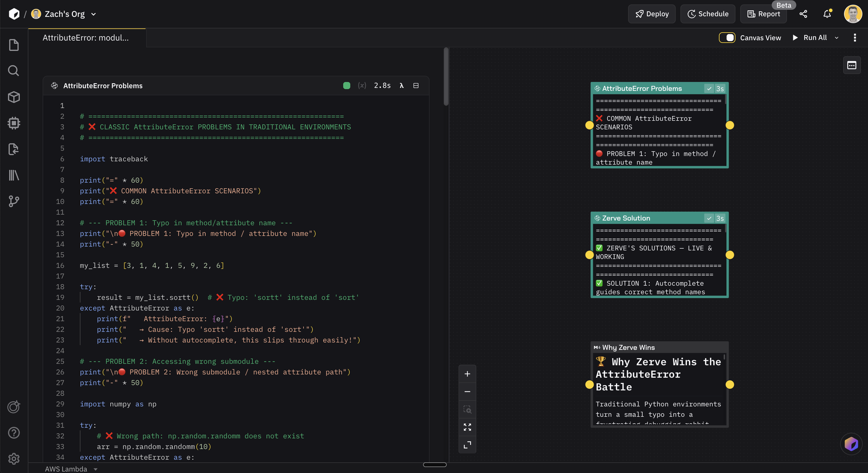Select the git branch icon in the sidebar

tap(14, 201)
